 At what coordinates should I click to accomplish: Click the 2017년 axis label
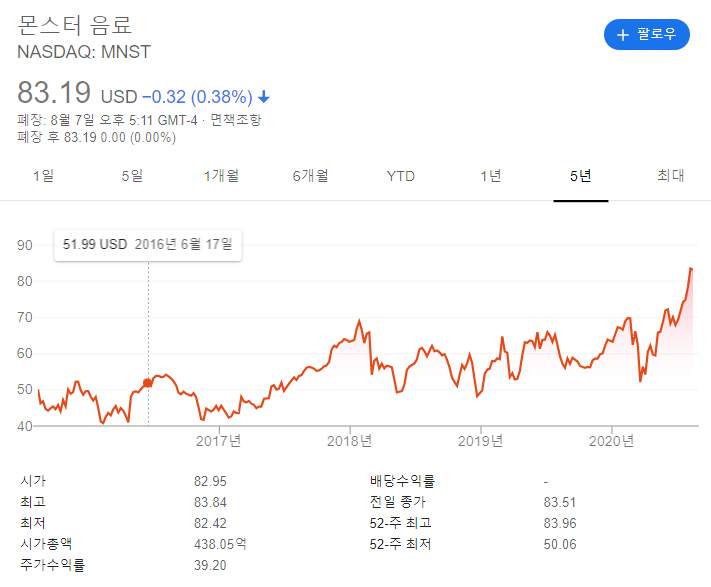[x=219, y=441]
